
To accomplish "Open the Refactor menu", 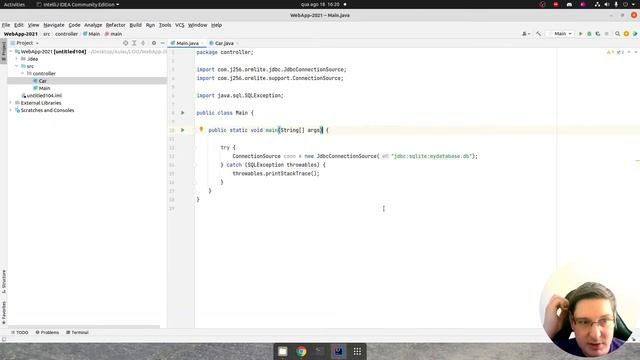I will (116, 25).
